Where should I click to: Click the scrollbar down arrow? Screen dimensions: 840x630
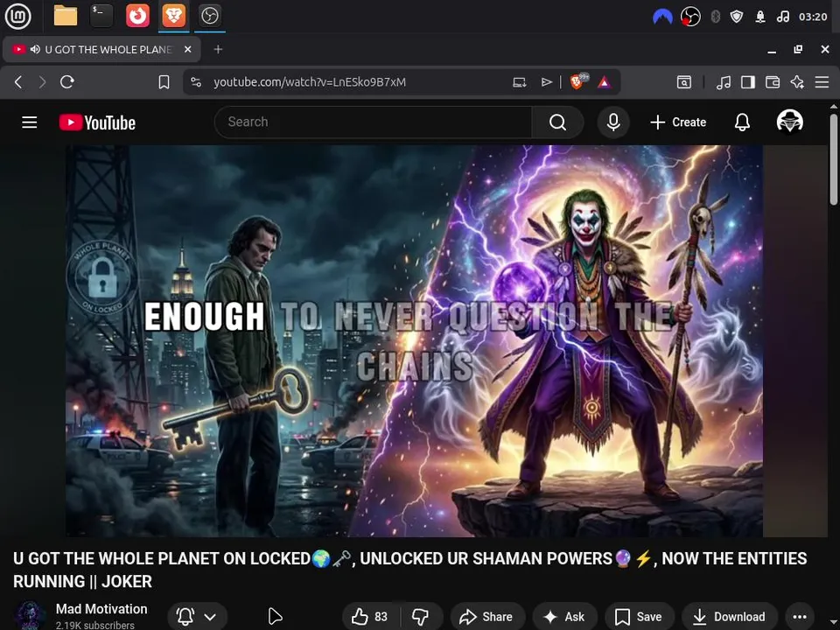[x=834, y=621]
